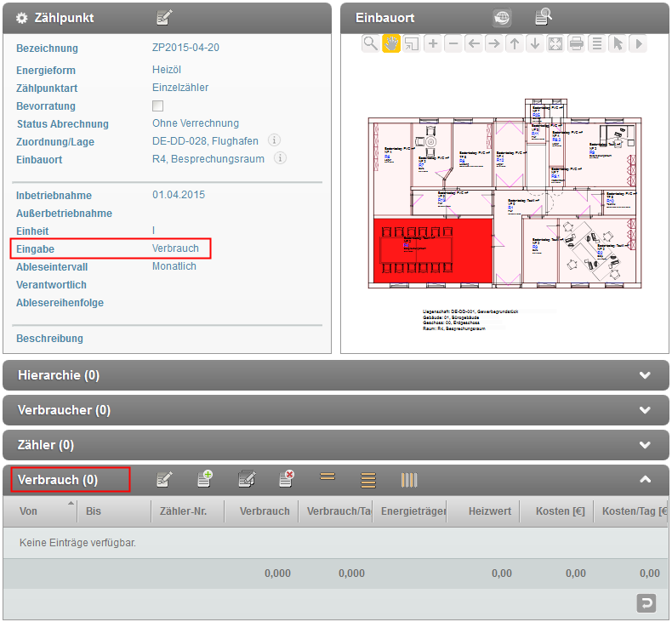Click the red highlighted room on floor plan
This screenshot has height=622, width=672.
click(x=433, y=249)
